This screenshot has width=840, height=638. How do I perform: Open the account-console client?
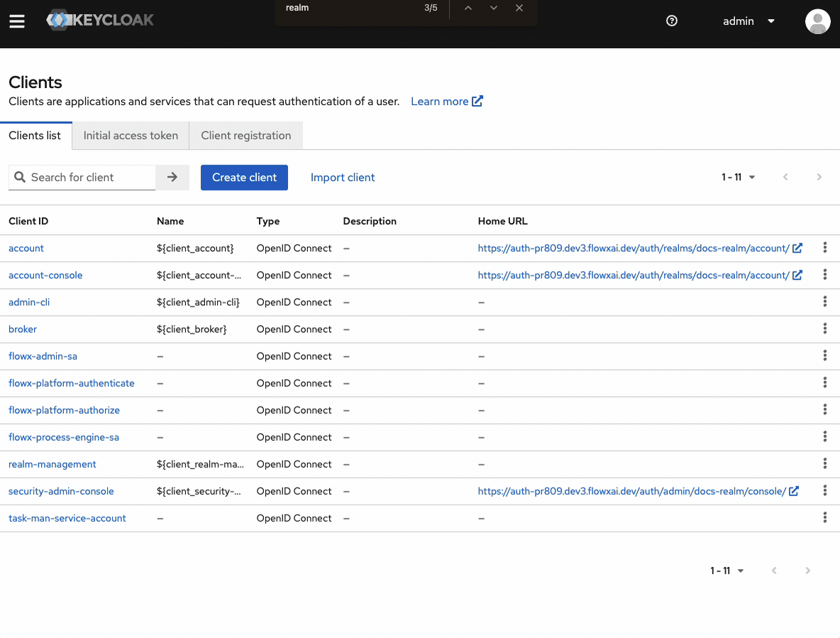point(45,275)
